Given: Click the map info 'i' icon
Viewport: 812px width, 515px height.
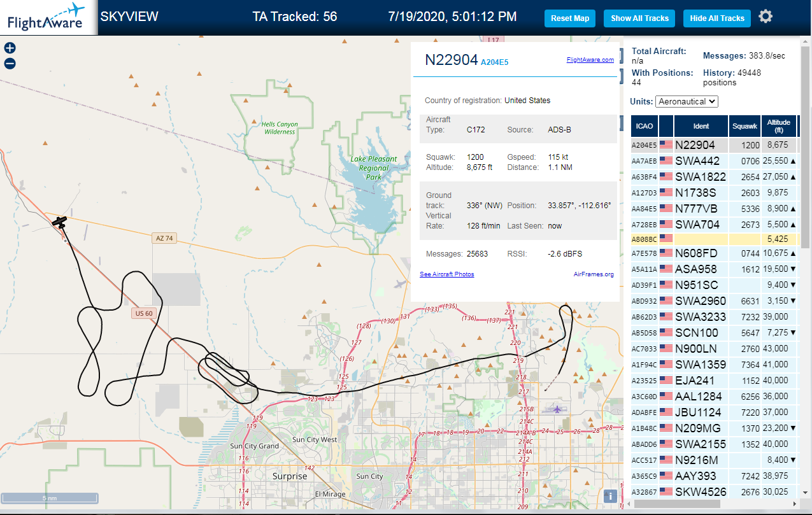Looking at the screenshot, I should (610, 497).
